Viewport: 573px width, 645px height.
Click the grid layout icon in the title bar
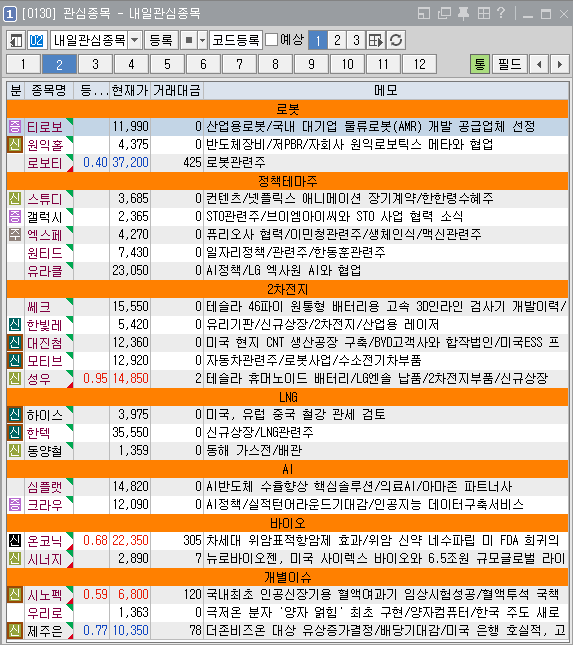(x=484, y=14)
